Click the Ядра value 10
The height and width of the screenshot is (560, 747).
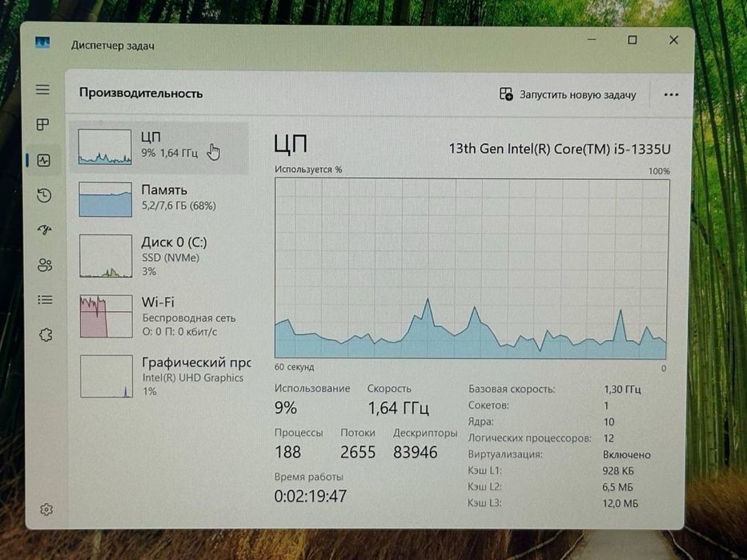(608, 422)
